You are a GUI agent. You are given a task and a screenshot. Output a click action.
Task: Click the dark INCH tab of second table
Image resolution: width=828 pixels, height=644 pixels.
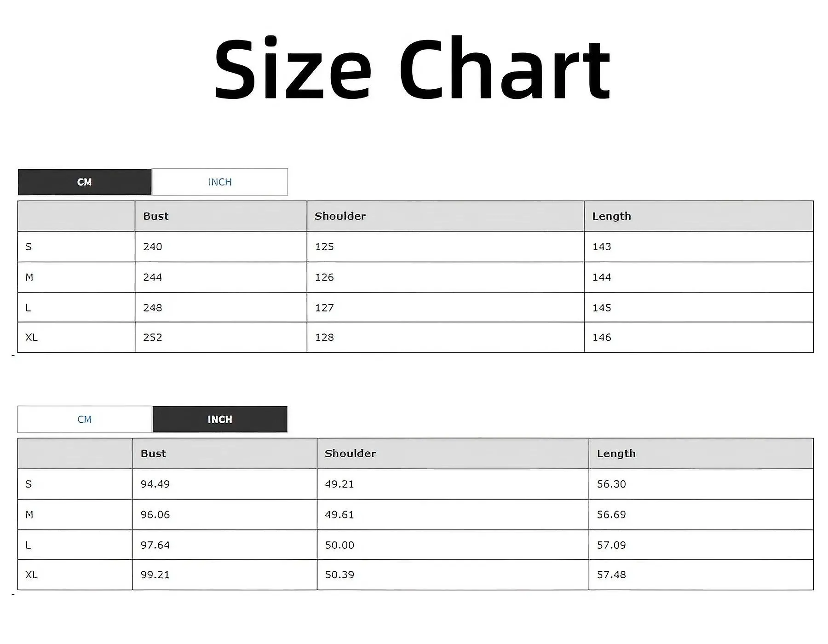click(220, 420)
